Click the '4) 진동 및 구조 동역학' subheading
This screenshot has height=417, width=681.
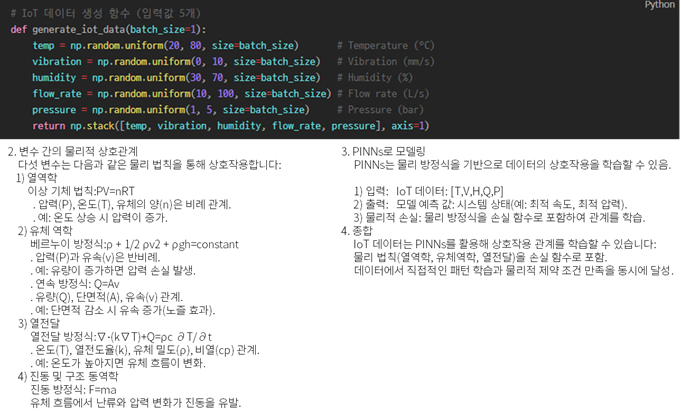(68, 376)
